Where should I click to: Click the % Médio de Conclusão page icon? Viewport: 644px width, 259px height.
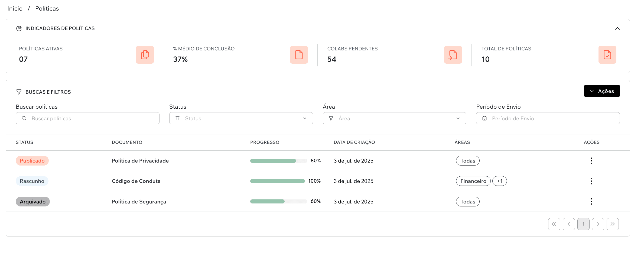[299, 55]
